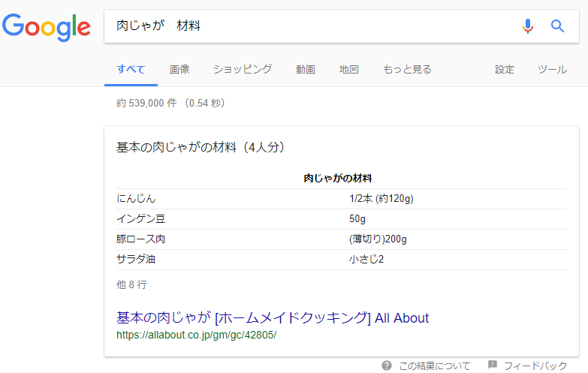This screenshot has width=588, height=373.
Task: Click the 50g quantity cell
Action: (357, 218)
